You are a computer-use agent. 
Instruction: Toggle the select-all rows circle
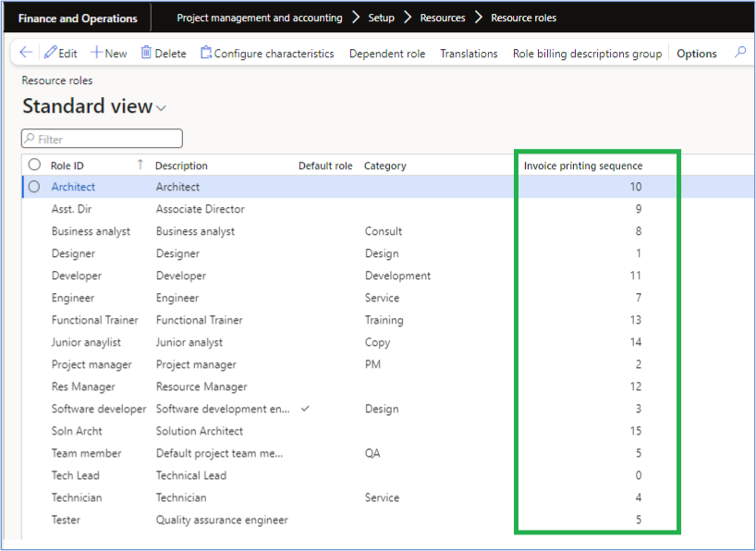click(x=35, y=165)
